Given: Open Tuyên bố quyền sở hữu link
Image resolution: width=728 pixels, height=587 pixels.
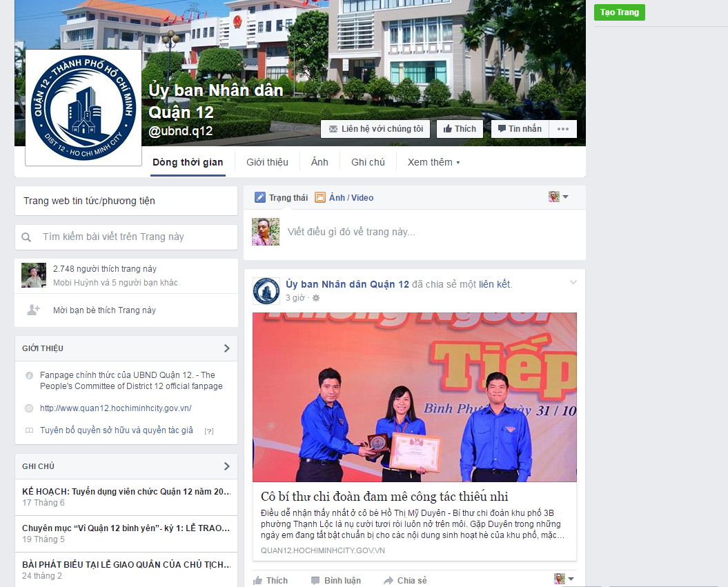Looking at the screenshot, I should tap(117, 430).
